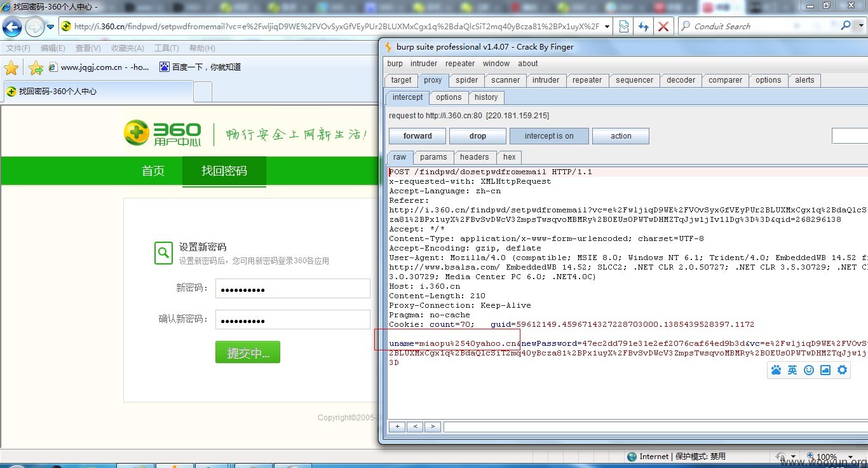
Task: Open the www.jqgj.com.cn favorites link
Action: pyautogui.click(x=99, y=67)
